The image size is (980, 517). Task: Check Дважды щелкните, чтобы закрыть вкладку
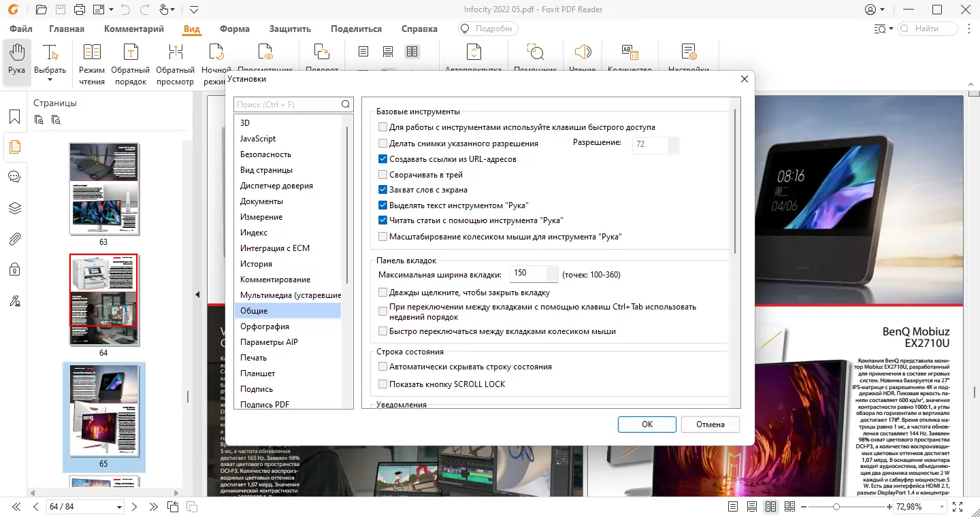[383, 292]
